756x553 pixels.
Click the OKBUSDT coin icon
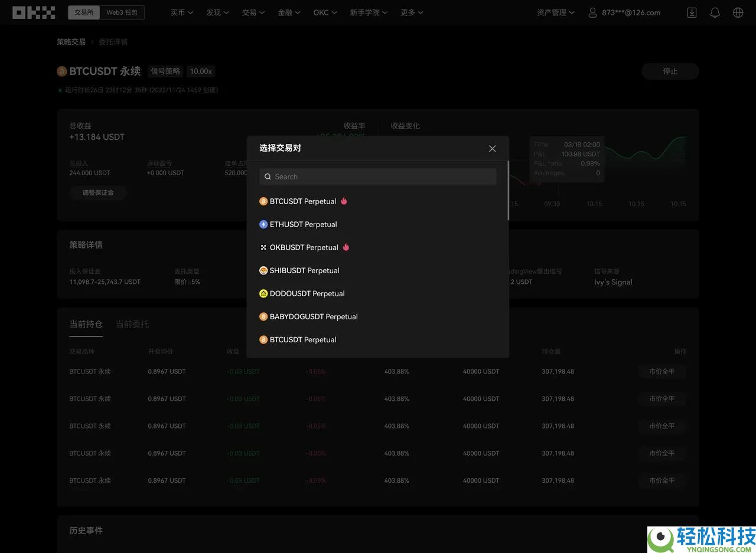[263, 247]
